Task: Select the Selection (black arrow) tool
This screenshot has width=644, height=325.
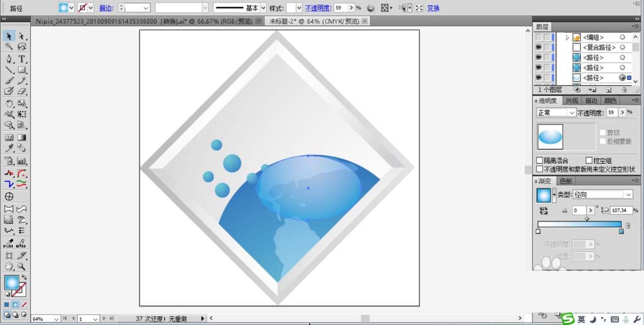Action: point(9,36)
